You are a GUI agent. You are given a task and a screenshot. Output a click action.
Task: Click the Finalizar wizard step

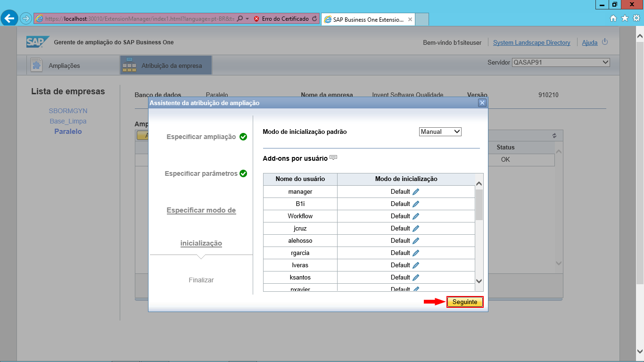point(201,280)
